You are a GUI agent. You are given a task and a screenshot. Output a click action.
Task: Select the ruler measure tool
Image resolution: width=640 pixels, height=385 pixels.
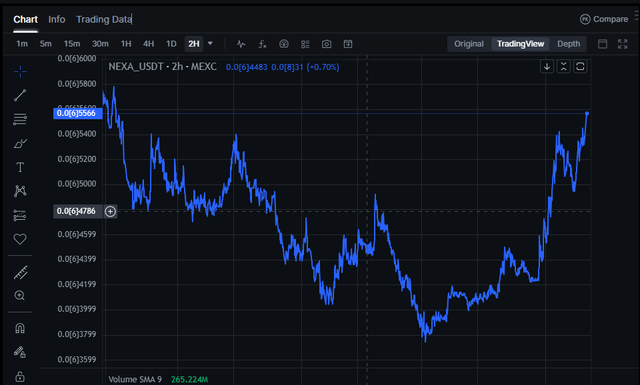[20, 272]
